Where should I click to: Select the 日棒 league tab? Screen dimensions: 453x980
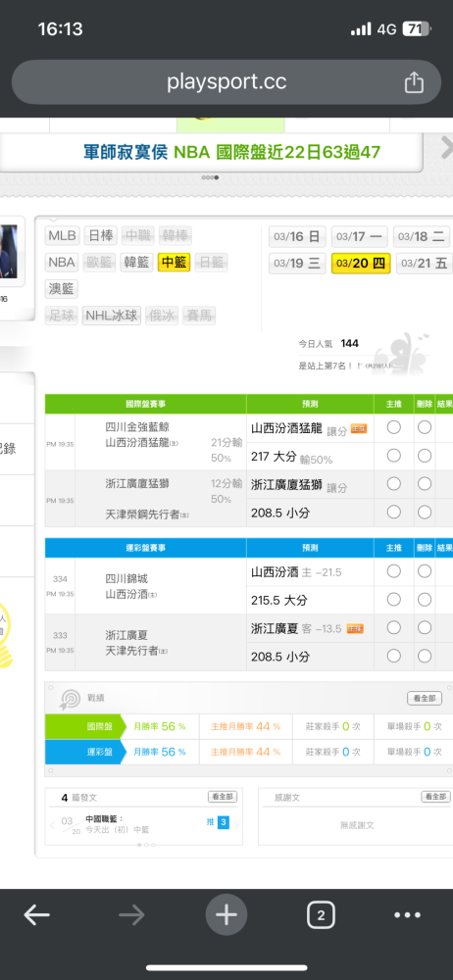(x=100, y=235)
